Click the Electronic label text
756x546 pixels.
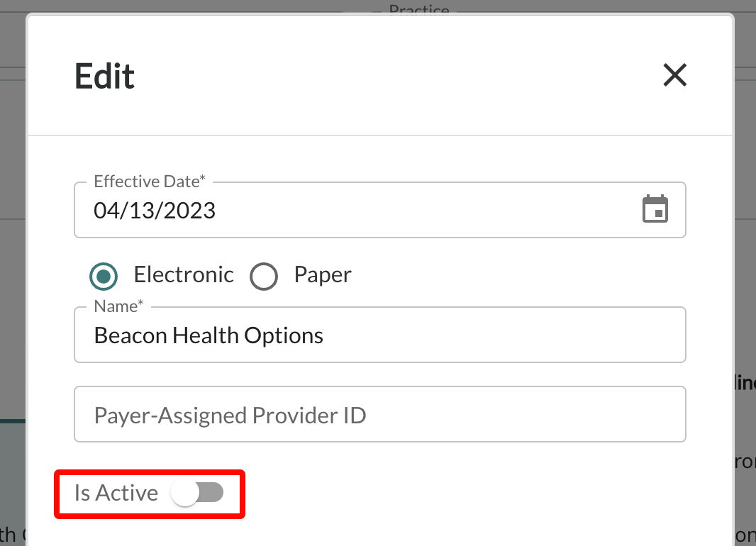184,274
